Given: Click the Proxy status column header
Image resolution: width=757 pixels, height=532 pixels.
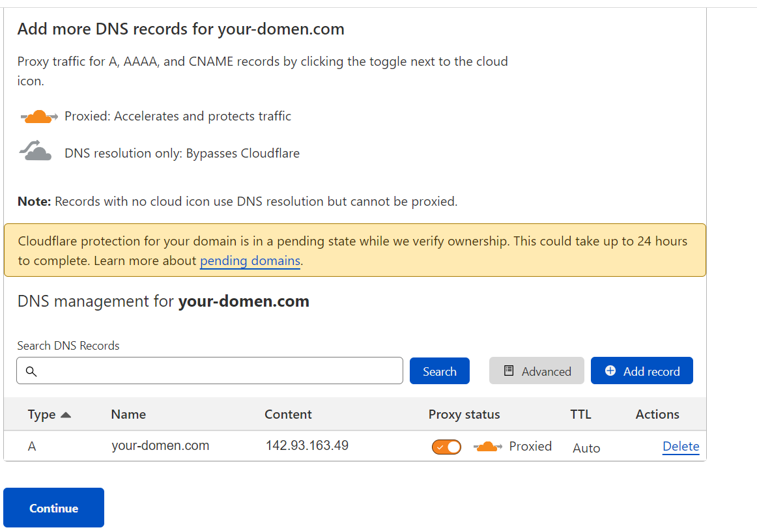Looking at the screenshot, I should [464, 415].
